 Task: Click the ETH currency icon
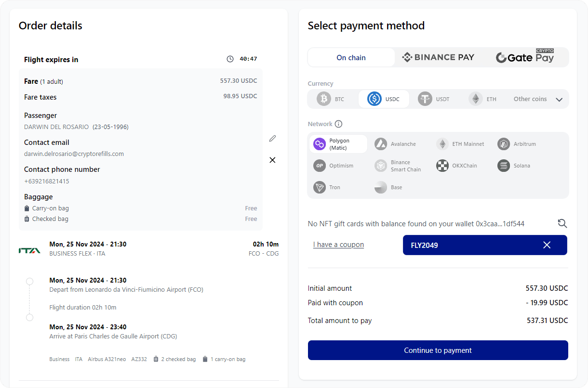pos(475,99)
